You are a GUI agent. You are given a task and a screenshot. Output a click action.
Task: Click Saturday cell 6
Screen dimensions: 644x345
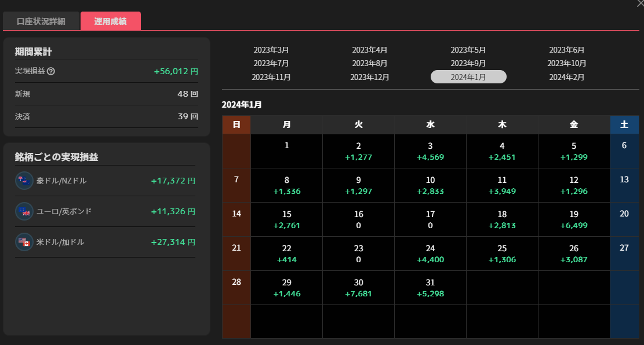(x=624, y=152)
